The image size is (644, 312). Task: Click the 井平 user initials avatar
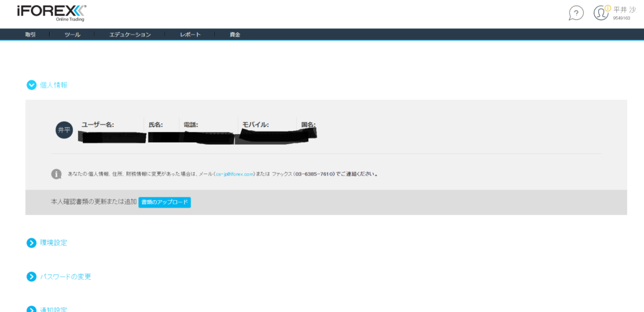pyautogui.click(x=64, y=130)
